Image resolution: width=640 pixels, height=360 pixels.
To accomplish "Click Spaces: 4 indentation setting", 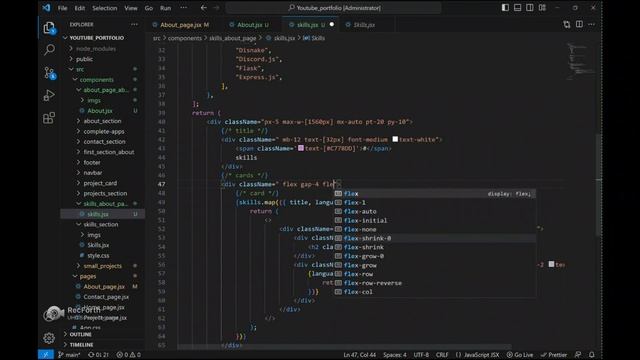I will coord(395,355).
